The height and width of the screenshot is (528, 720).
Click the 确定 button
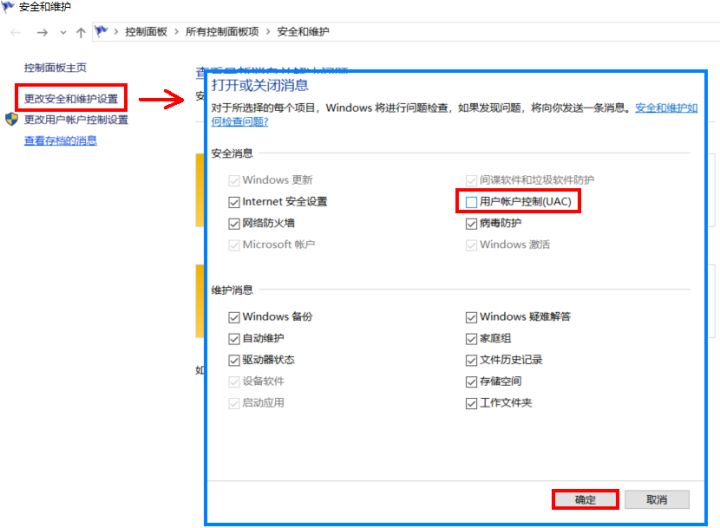[x=585, y=500]
